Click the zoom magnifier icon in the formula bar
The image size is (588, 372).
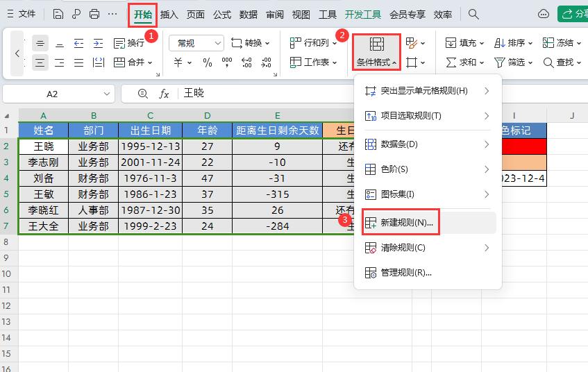[143, 94]
